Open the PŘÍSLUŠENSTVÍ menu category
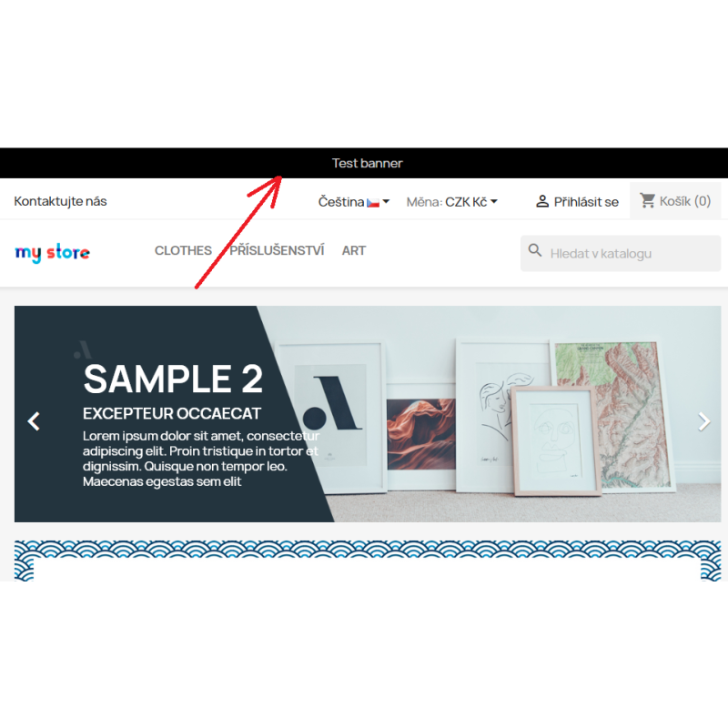 pyautogui.click(x=277, y=250)
